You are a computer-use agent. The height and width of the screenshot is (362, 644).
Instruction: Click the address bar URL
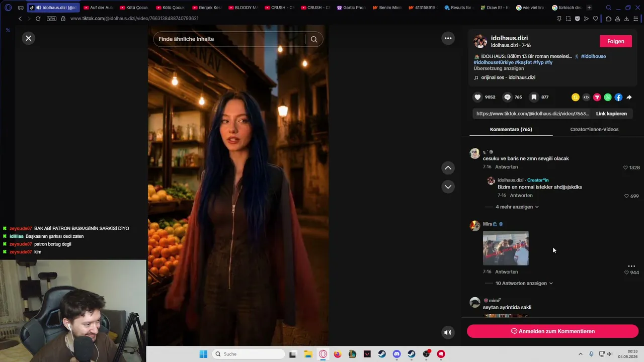click(134, 19)
